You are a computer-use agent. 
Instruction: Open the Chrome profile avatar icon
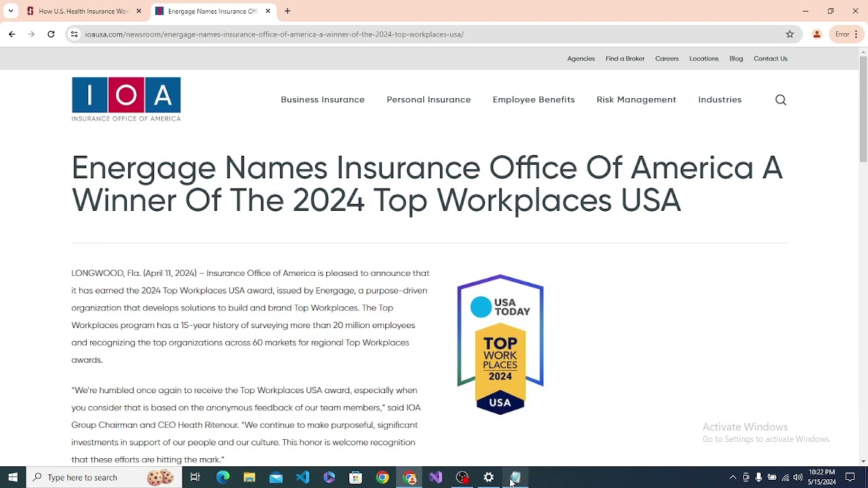pos(816,34)
